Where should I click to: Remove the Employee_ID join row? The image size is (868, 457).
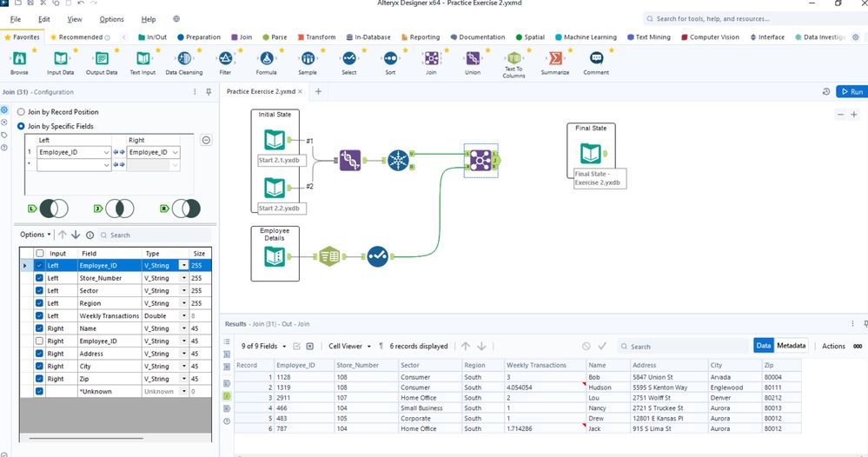[206, 140]
